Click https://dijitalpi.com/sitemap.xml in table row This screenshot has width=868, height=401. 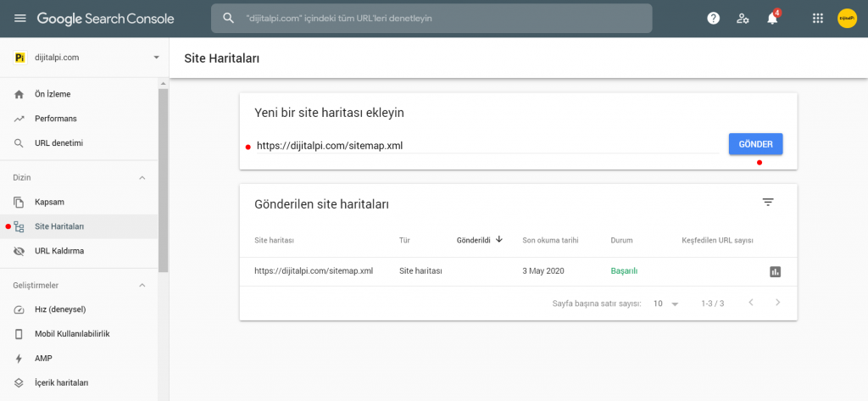(x=314, y=271)
